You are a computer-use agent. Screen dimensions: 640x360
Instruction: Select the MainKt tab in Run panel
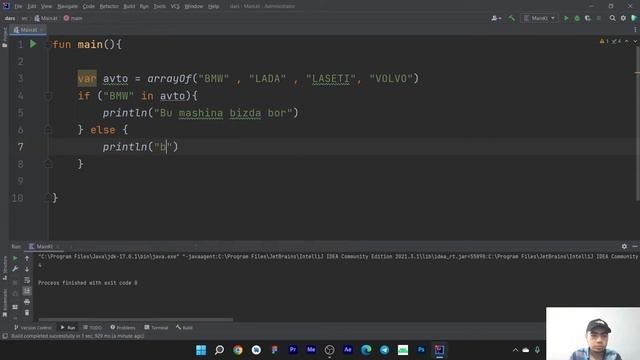[43, 246]
